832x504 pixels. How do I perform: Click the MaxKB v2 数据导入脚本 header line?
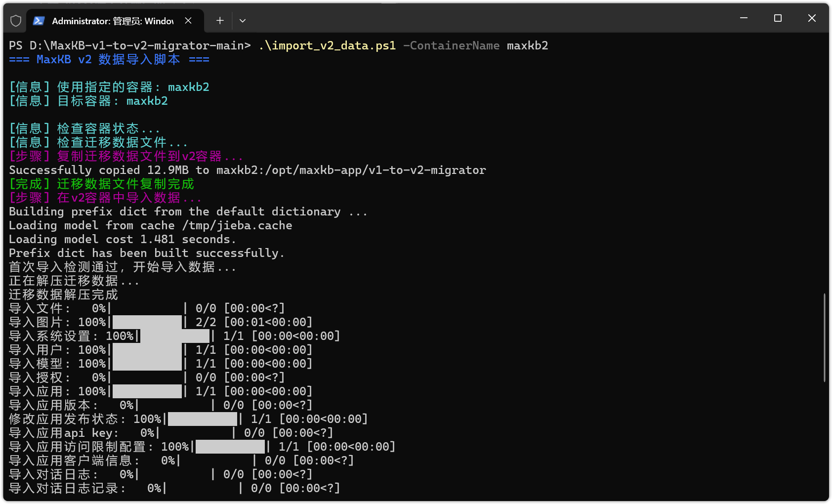[109, 59]
